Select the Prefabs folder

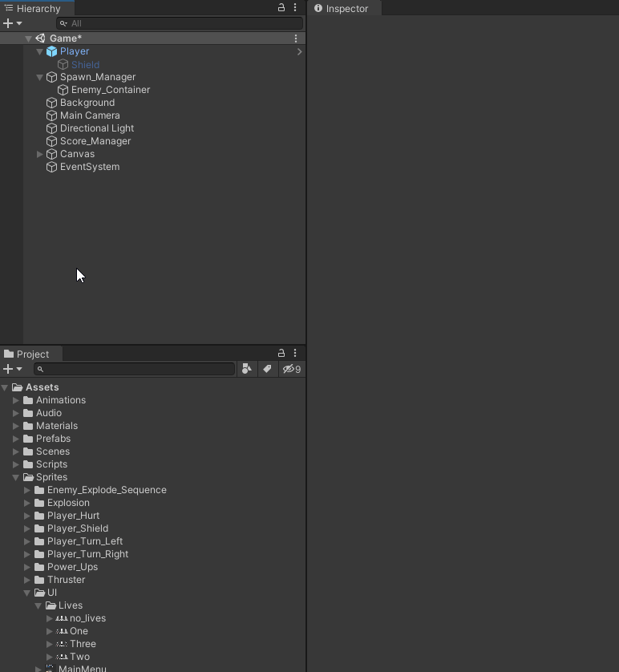(x=53, y=439)
